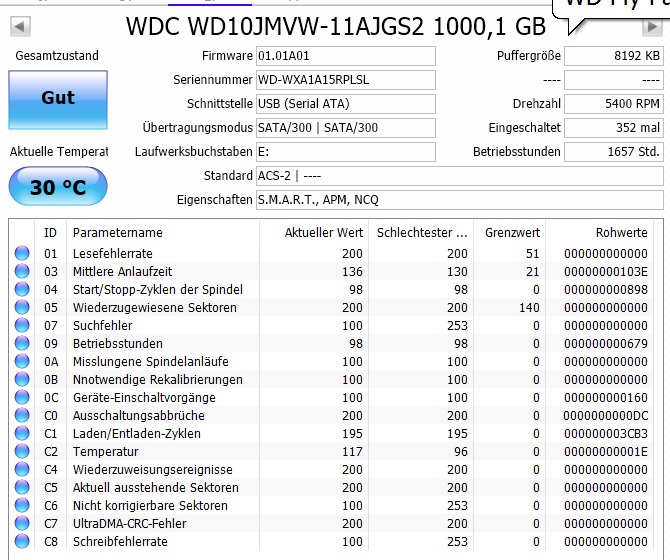Click raw value 00000000001E
670x560 pixels.
pos(606,452)
